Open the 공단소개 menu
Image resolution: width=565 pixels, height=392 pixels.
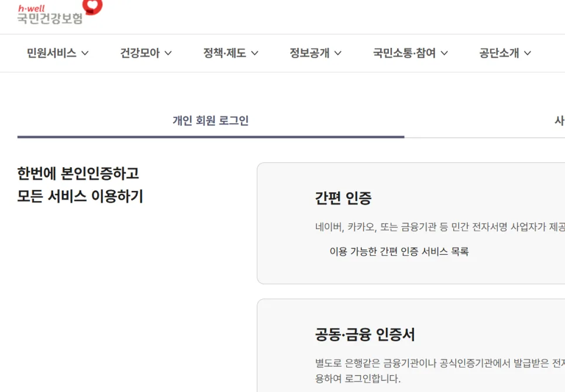[499, 53]
